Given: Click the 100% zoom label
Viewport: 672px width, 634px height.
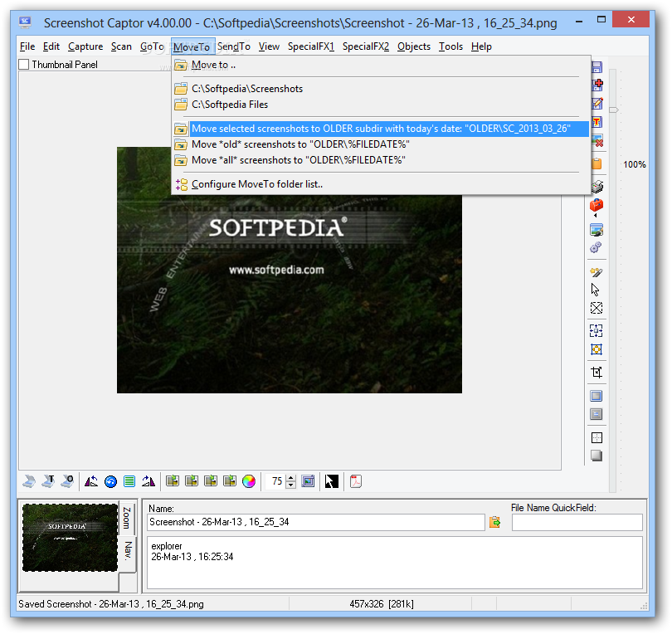Looking at the screenshot, I should [635, 164].
